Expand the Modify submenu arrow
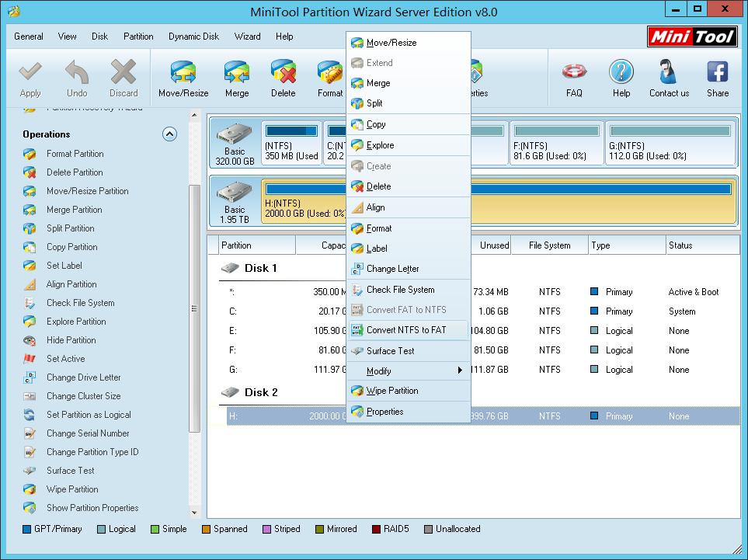748x560 pixels. click(460, 370)
